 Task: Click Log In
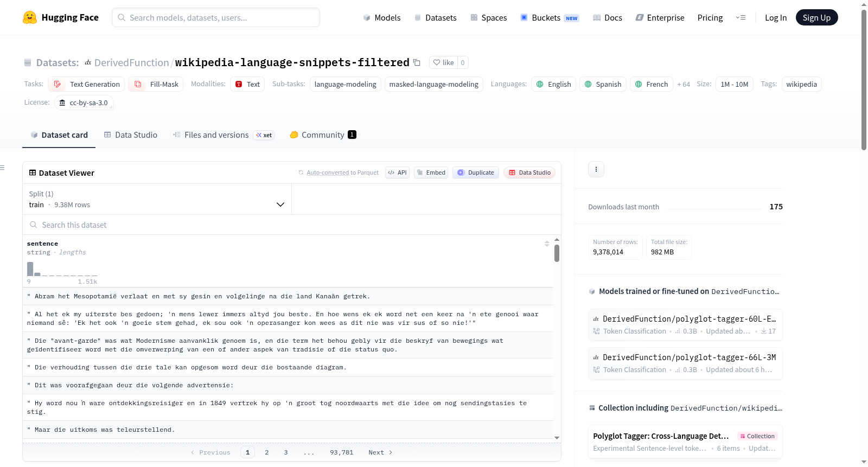(x=775, y=17)
